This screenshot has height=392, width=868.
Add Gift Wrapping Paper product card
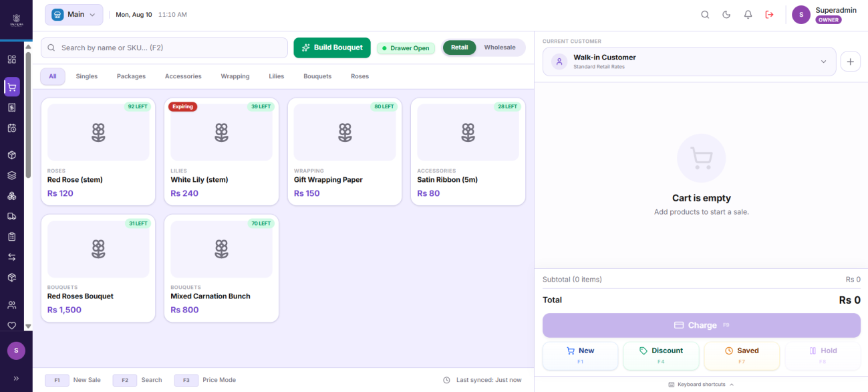pyautogui.click(x=345, y=152)
